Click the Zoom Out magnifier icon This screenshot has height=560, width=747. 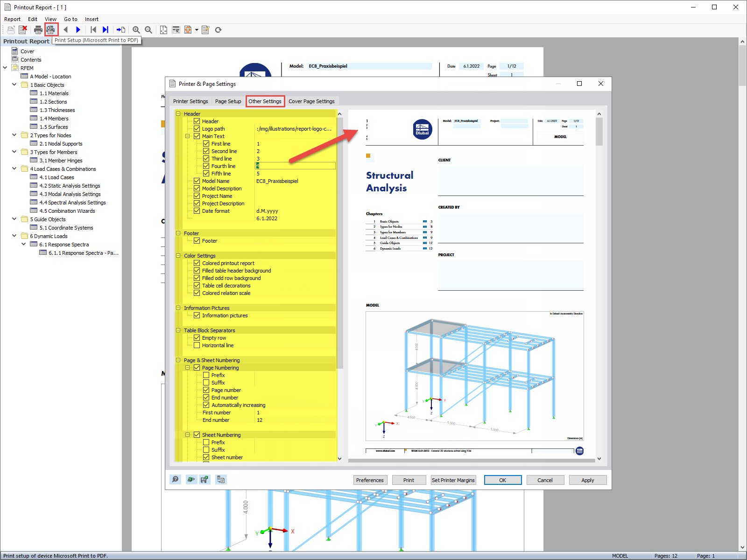[148, 29]
